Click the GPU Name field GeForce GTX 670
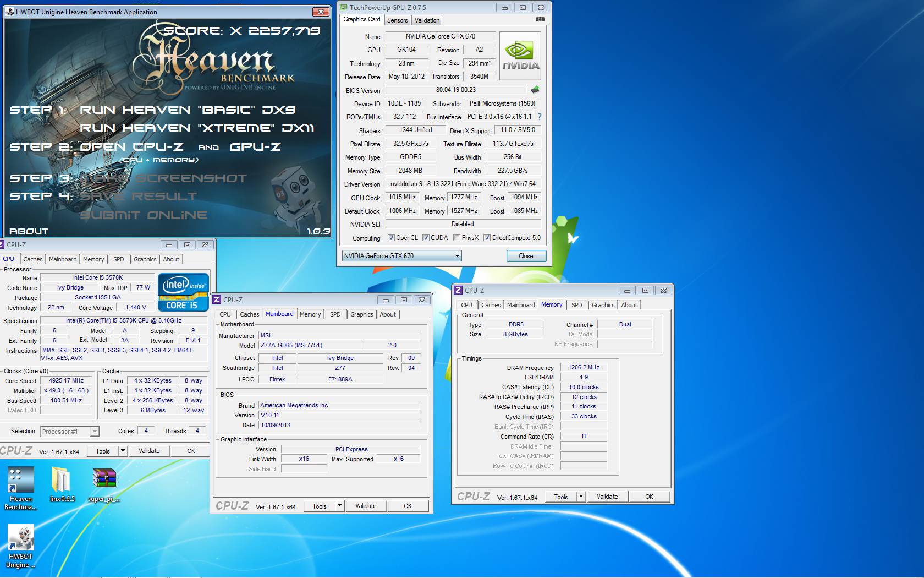 441,36
